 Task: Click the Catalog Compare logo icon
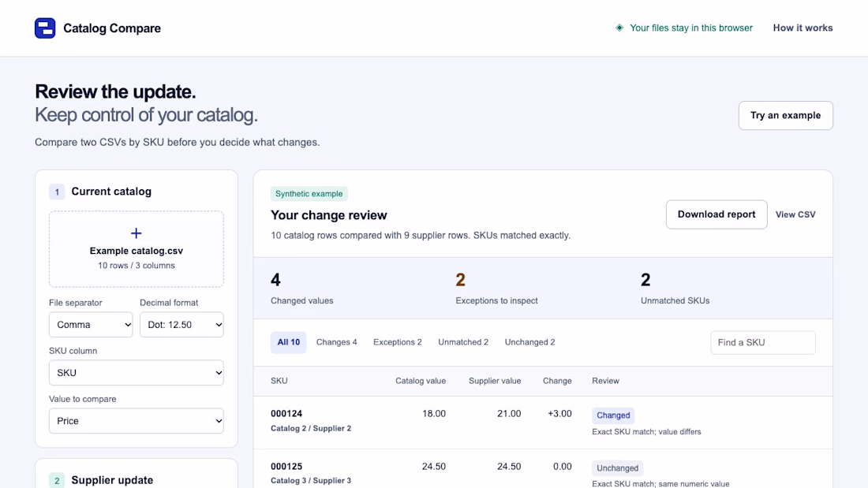[45, 28]
